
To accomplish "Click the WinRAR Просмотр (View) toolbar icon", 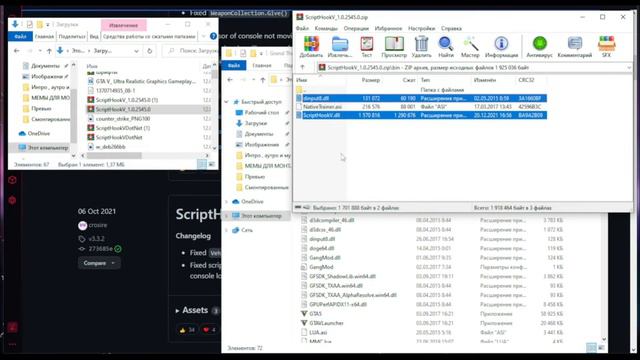I will [x=394, y=44].
